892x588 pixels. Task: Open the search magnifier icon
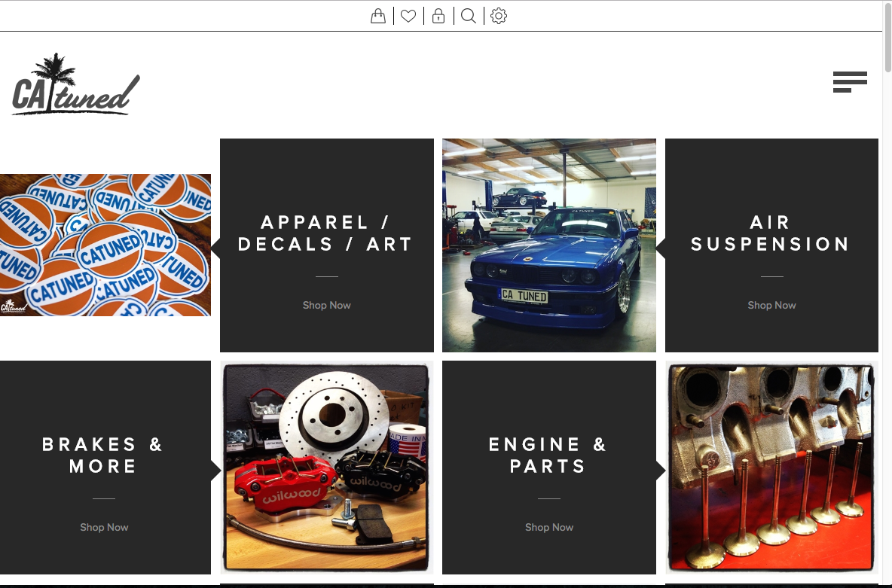(468, 16)
